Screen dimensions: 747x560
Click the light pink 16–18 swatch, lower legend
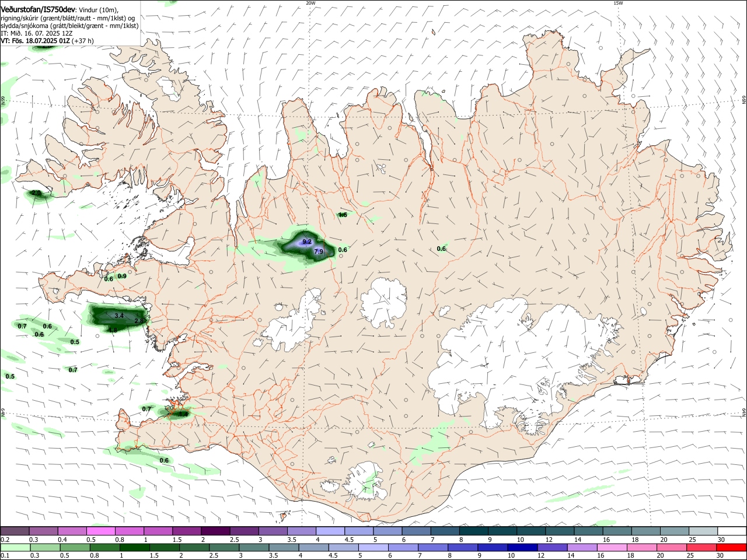point(612,547)
